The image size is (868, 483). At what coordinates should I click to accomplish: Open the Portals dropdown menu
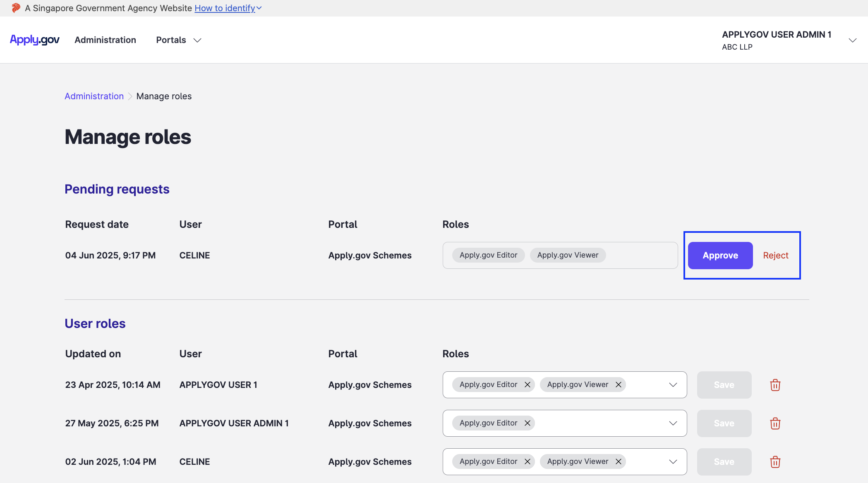[x=179, y=40]
